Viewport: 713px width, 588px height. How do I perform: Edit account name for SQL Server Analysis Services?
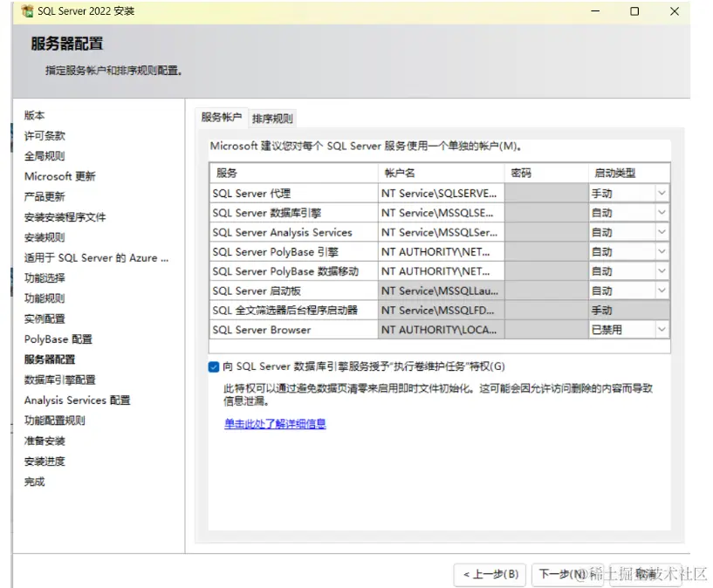(441, 232)
